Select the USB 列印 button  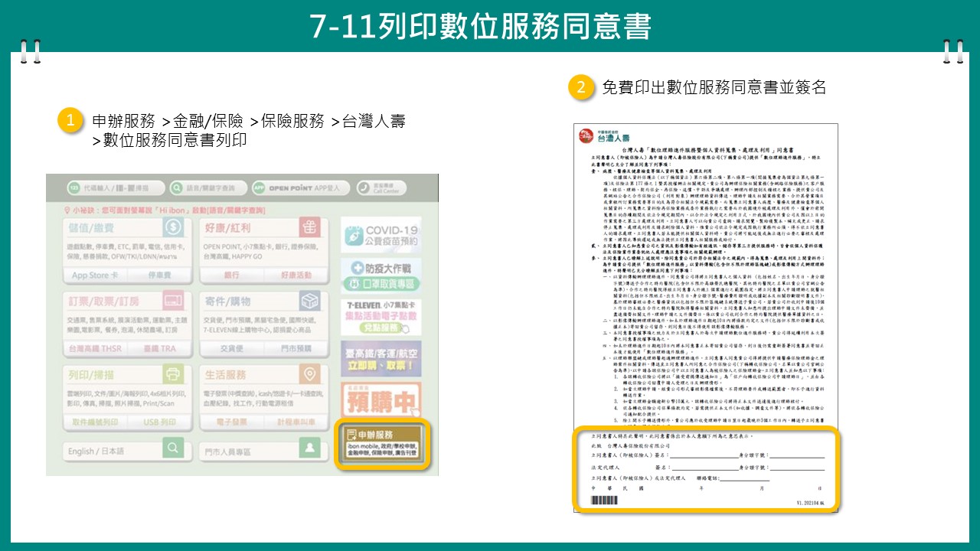(x=158, y=422)
